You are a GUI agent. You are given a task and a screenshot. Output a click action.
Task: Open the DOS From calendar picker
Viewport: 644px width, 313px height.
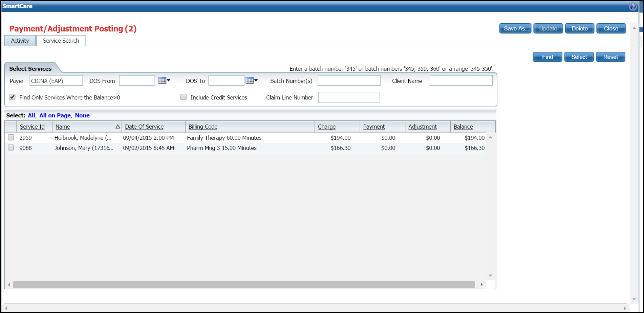(x=164, y=81)
